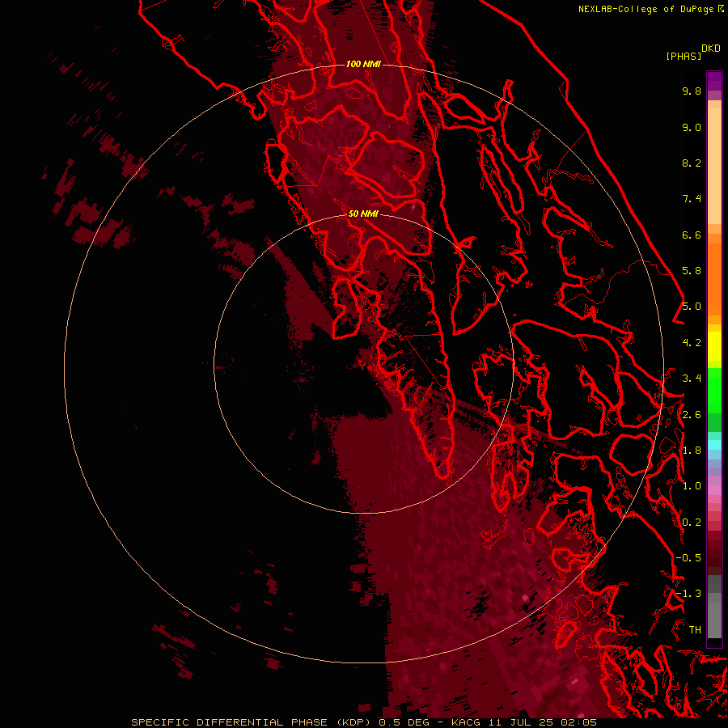Click the 4.2 value on the color scale

click(x=692, y=343)
